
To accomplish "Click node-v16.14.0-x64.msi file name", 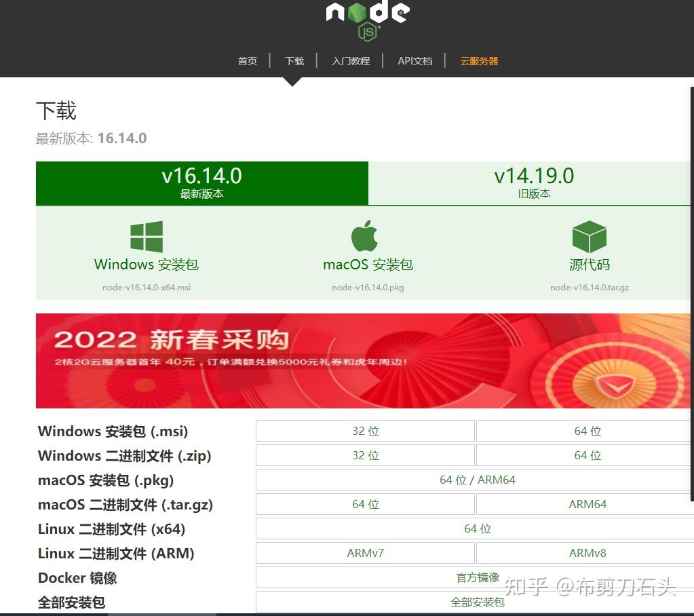I will point(147,287).
